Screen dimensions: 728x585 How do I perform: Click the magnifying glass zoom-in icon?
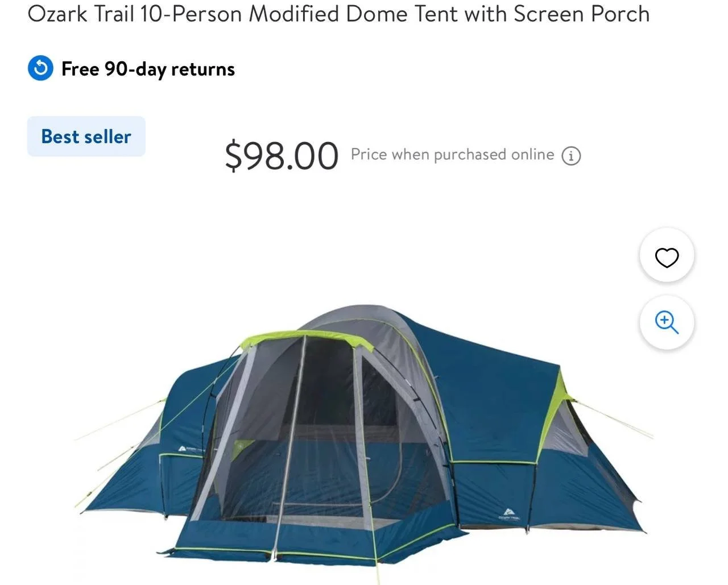pos(667,322)
